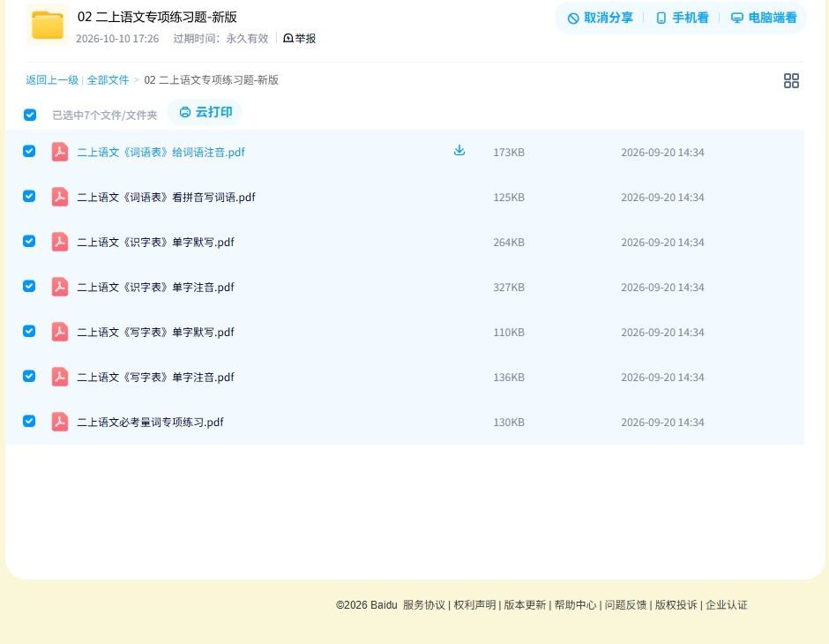
Task: Click PDF icon of 《识字表》单字注音.pdf
Action: pyautogui.click(x=60, y=287)
